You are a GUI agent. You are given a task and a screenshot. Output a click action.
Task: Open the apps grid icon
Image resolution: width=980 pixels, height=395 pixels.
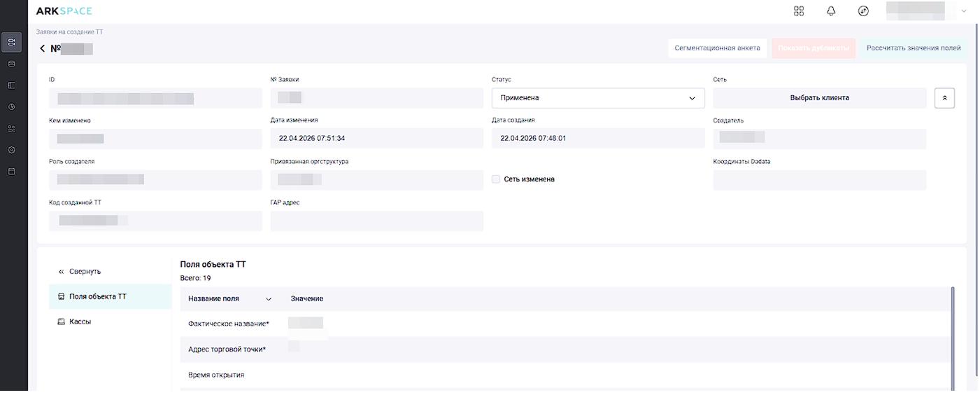click(799, 11)
